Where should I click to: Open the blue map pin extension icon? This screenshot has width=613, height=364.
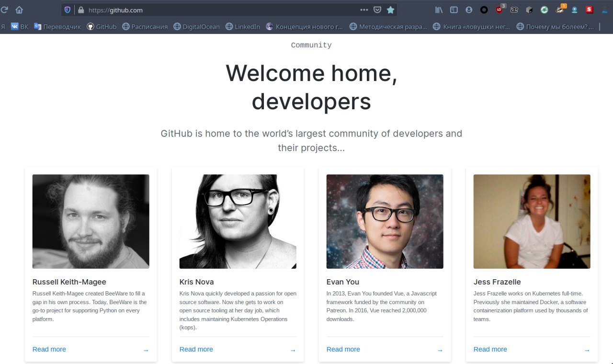pos(575,10)
